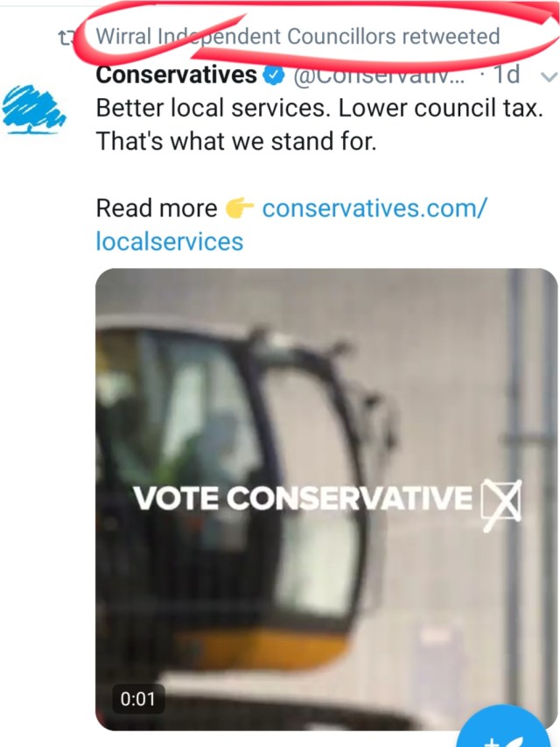Click the @Conservativ... handle
The width and height of the screenshot is (560, 747).
pyautogui.click(x=379, y=75)
